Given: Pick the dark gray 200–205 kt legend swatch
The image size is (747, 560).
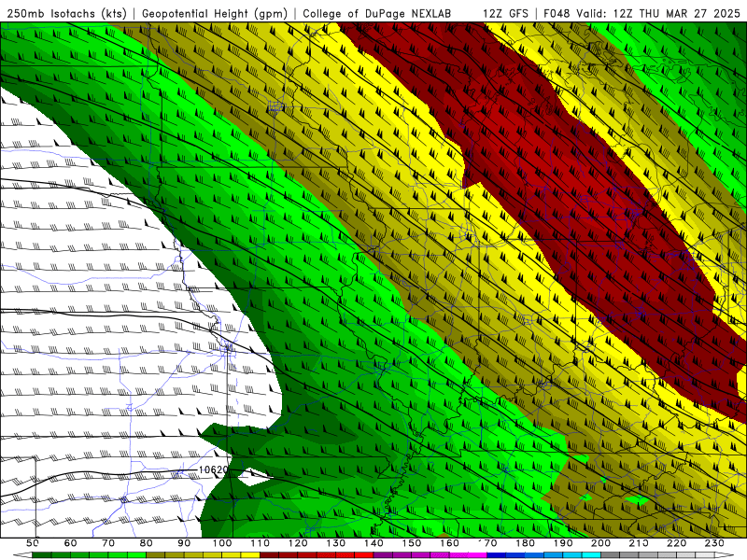Looking at the screenshot, I should (611, 555).
